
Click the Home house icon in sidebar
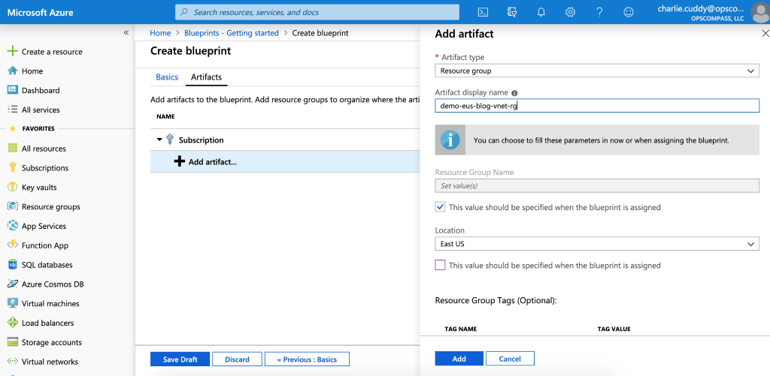point(13,71)
